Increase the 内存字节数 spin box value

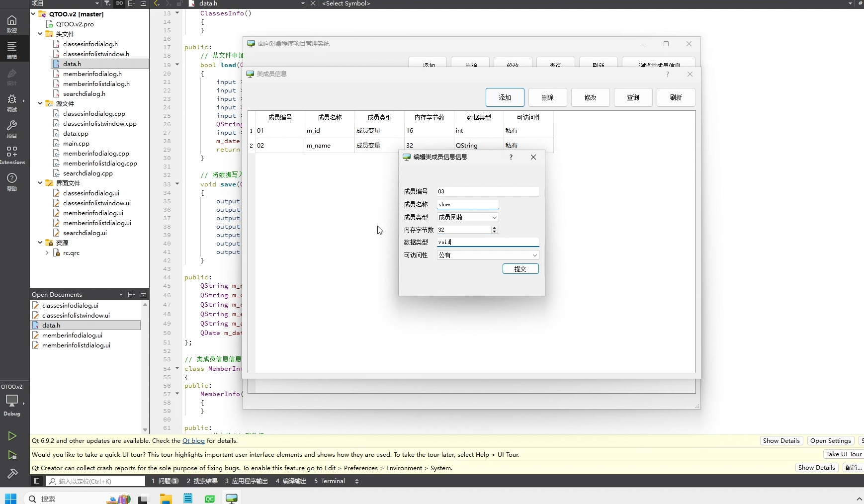tap(494, 228)
